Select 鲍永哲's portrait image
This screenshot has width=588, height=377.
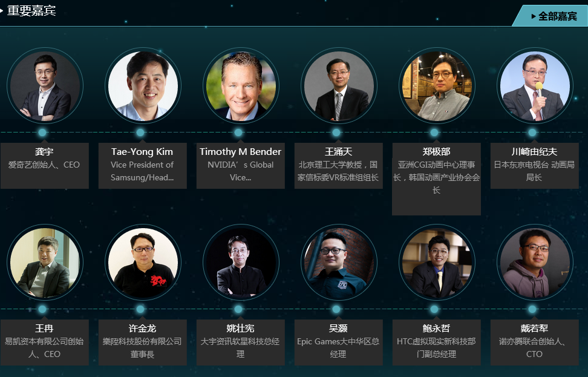(x=437, y=263)
